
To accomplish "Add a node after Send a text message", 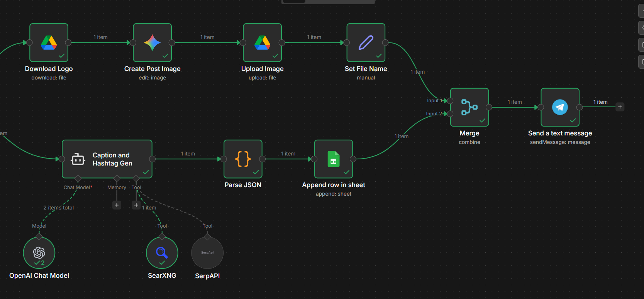I will pyautogui.click(x=620, y=107).
